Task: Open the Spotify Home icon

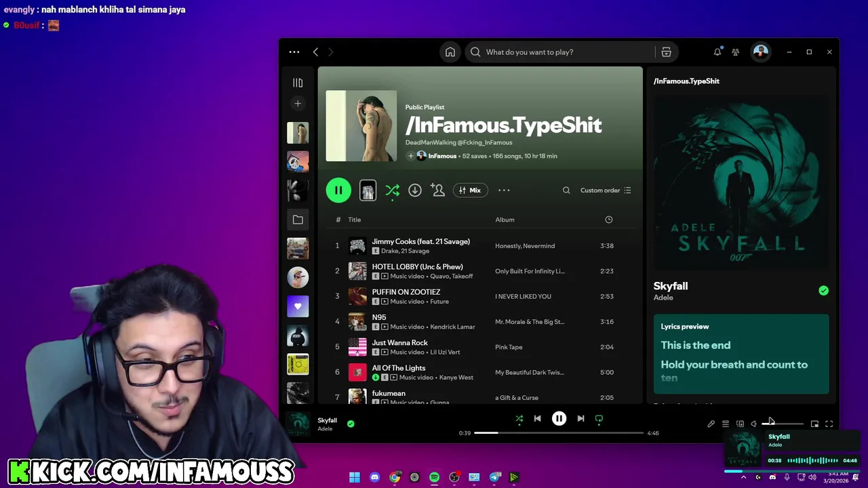Action: pos(450,52)
